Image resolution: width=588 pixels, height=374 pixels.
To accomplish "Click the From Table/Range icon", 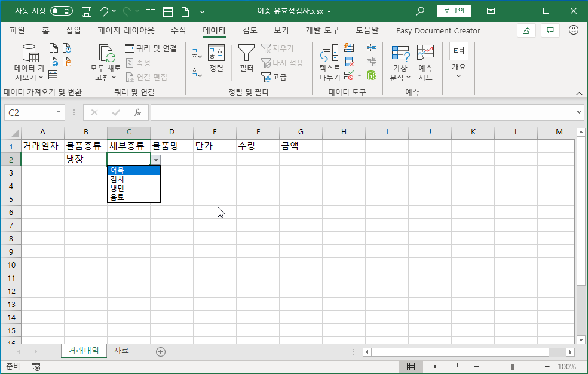I will click(53, 75).
